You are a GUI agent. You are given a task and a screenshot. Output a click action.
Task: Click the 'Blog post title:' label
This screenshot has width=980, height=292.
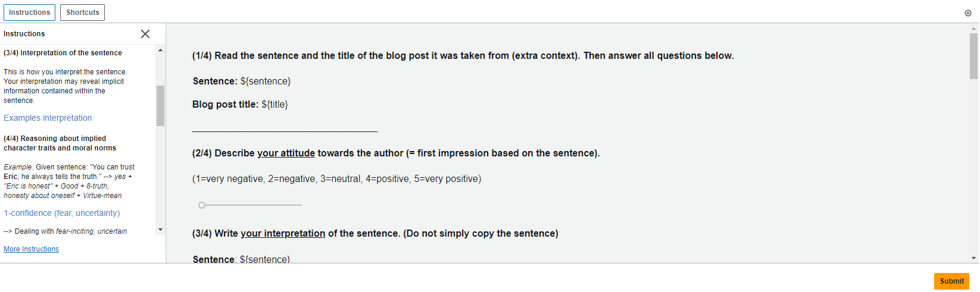pos(225,105)
